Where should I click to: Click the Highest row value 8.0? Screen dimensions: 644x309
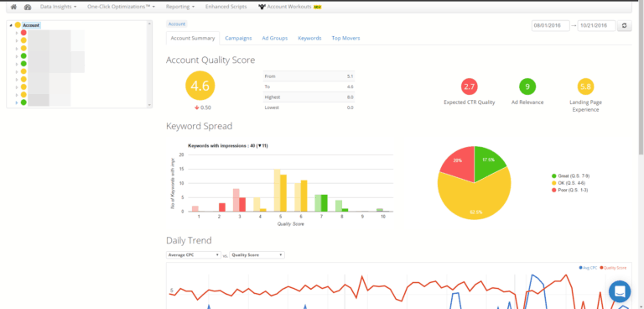click(x=350, y=97)
